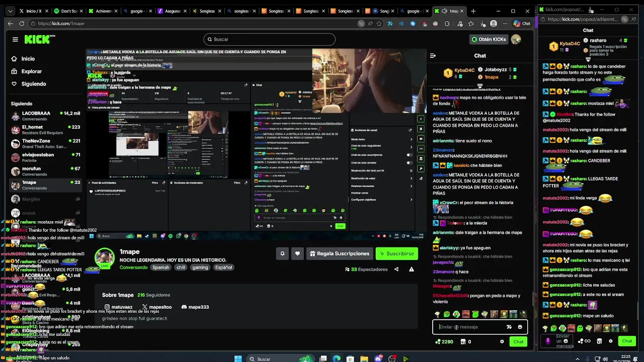This screenshot has height=362, width=644.
Task: Open a new browser tab
Action: (473, 11)
